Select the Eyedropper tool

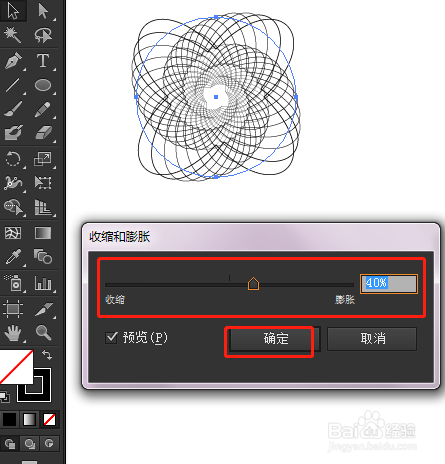[x=13, y=257]
